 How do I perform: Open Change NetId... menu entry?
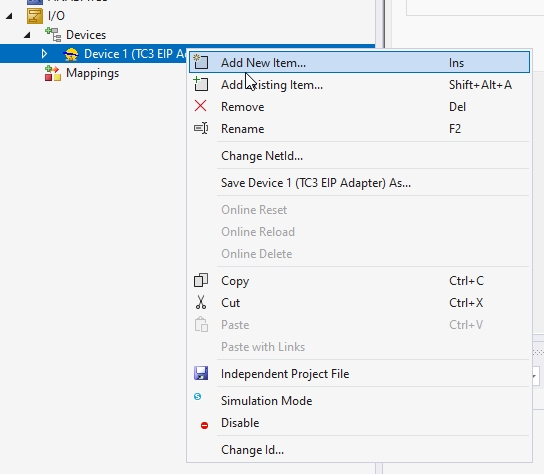coord(359,156)
